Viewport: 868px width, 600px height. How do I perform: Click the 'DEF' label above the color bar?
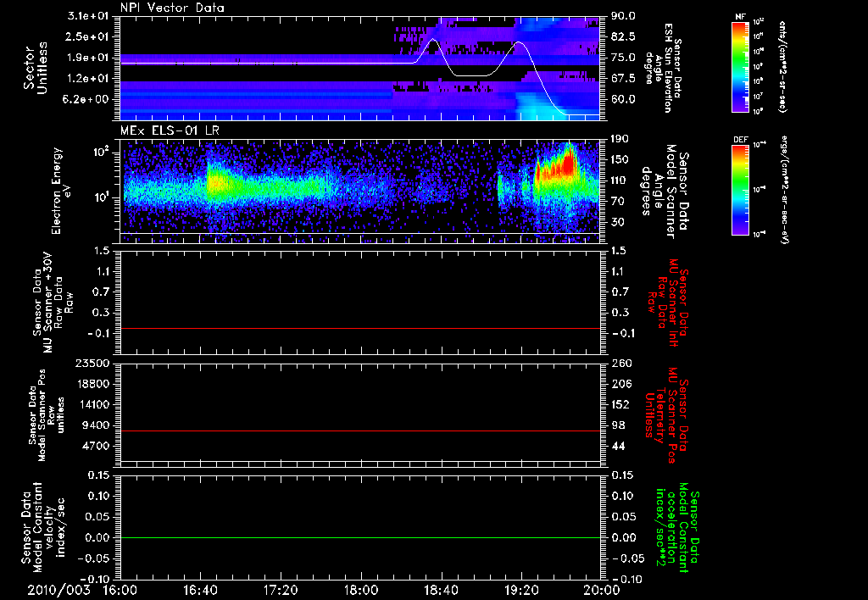pos(740,140)
